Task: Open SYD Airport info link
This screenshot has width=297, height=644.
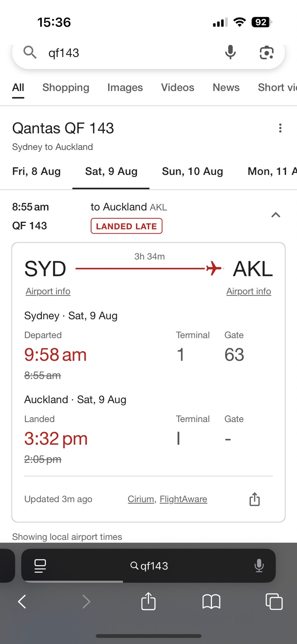Action: 48,291
